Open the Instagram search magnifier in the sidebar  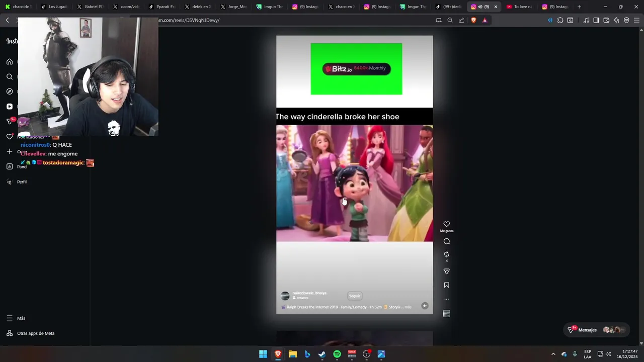[x=10, y=76]
